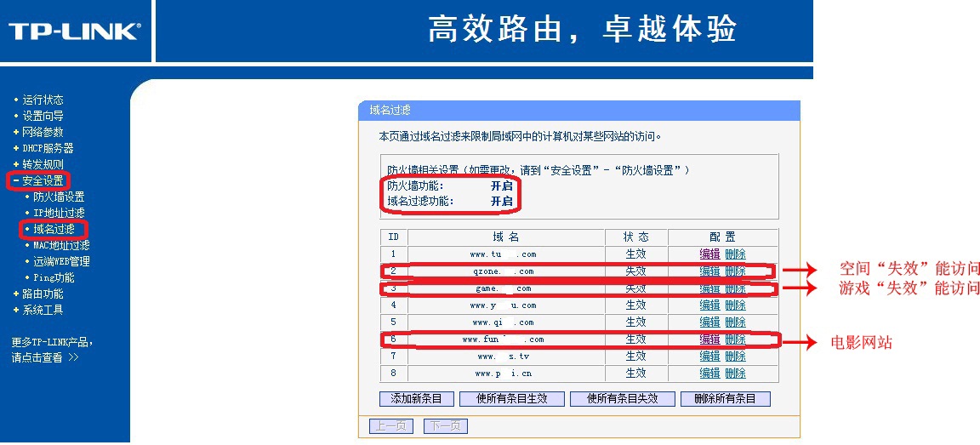Image resolution: width=980 pixels, height=445 pixels.
Task: Edit the www.fun domain entry
Action: point(709,339)
